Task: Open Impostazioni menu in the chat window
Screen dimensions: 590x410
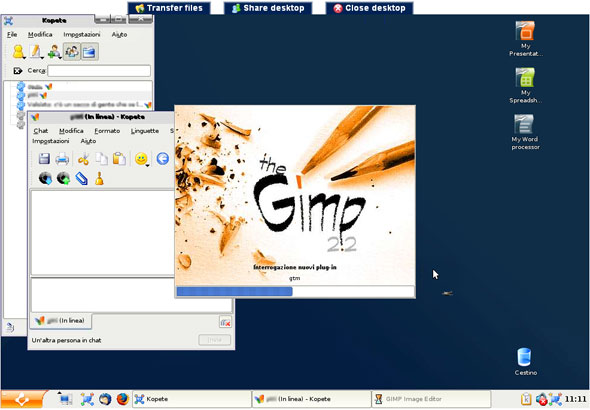Action: (50, 141)
